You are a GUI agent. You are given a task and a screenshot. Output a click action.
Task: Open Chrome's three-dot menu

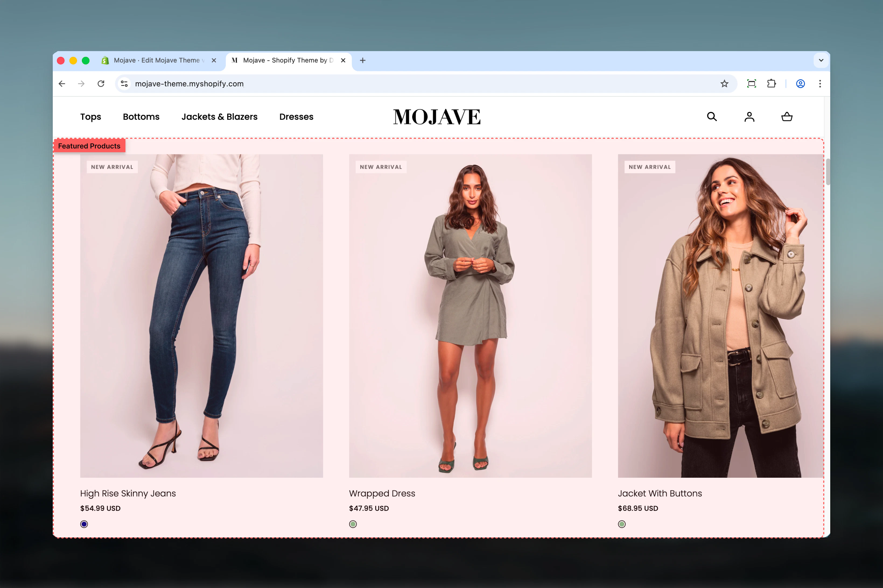click(x=820, y=84)
